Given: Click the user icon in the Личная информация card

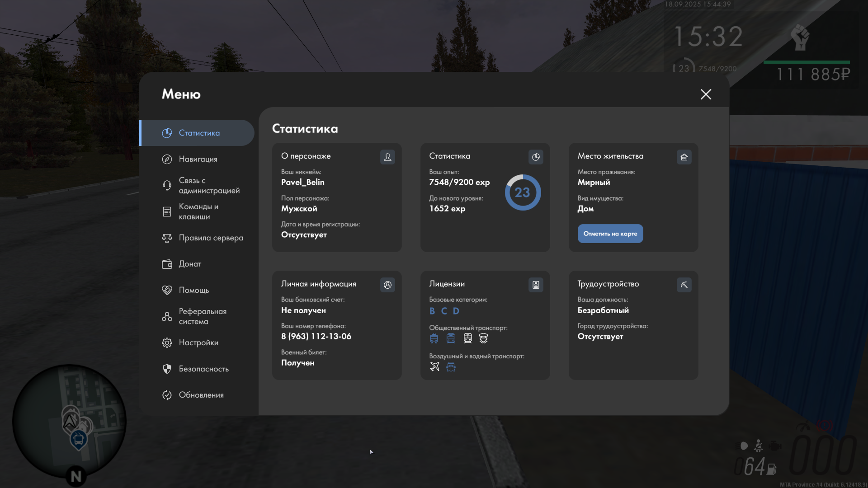Looking at the screenshot, I should [x=387, y=285].
